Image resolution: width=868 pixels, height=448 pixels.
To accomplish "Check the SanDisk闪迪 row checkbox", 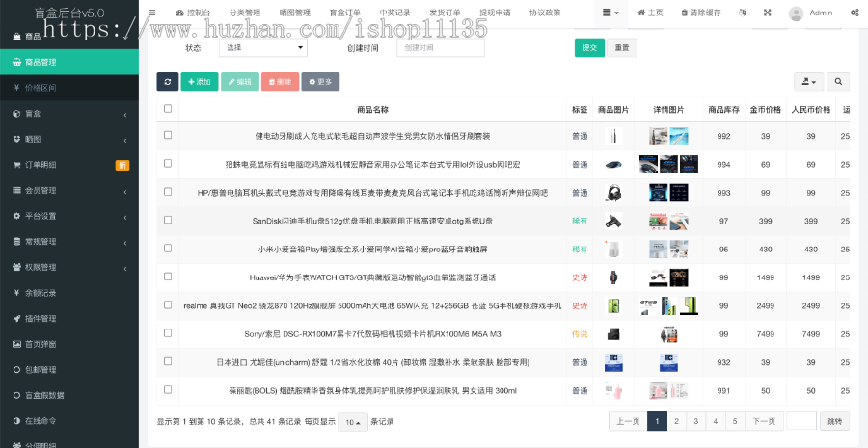I will tap(168, 220).
